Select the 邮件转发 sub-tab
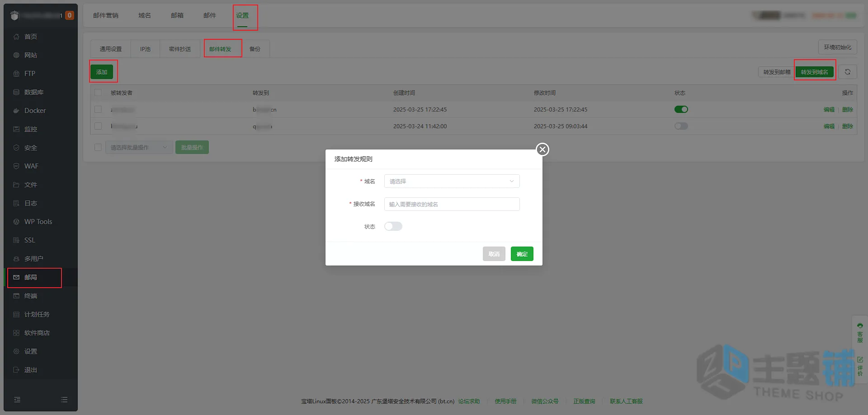The width and height of the screenshot is (868, 415). coord(220,49)
